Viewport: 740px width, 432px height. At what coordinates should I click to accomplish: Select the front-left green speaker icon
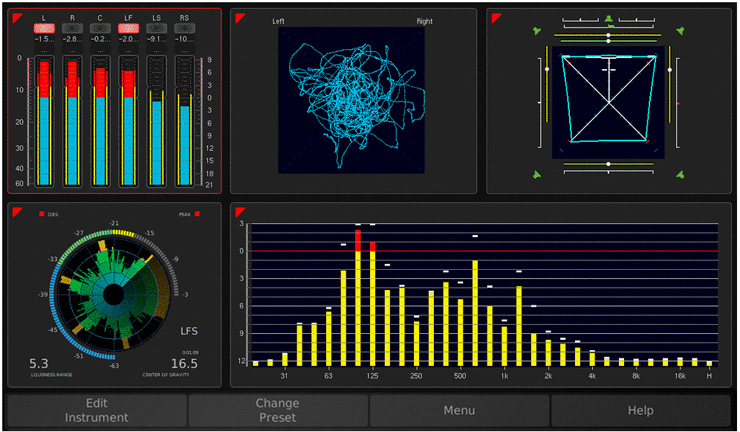click(537, 31)
